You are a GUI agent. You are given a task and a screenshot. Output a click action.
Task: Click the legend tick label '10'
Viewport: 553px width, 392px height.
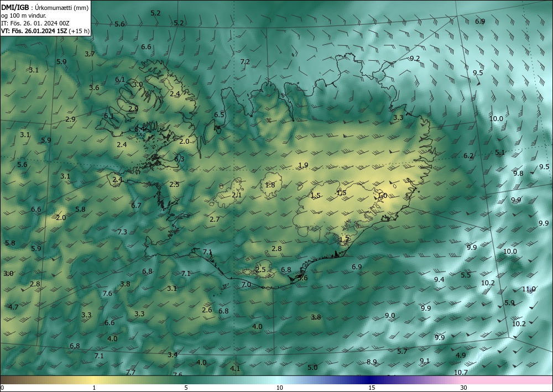[x=279, y=388]
